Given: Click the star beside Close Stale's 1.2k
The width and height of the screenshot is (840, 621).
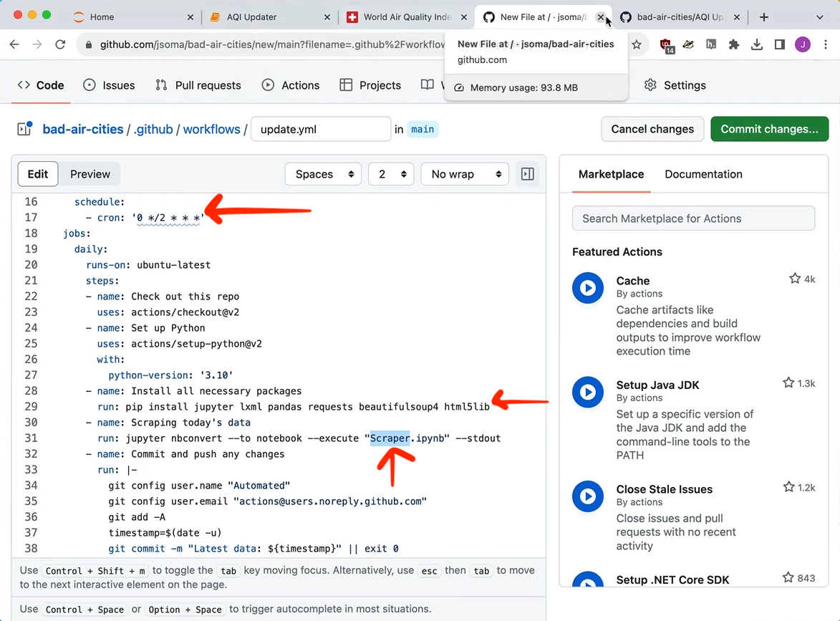Looking at the screenshot, I should pos(788,487).
